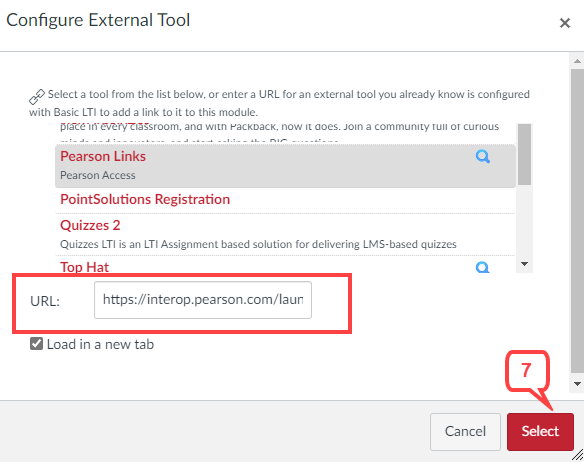Screen dimensions: 584x462
Task: Click the magnifier icon beside Top Hat
Action: [483, 267]
